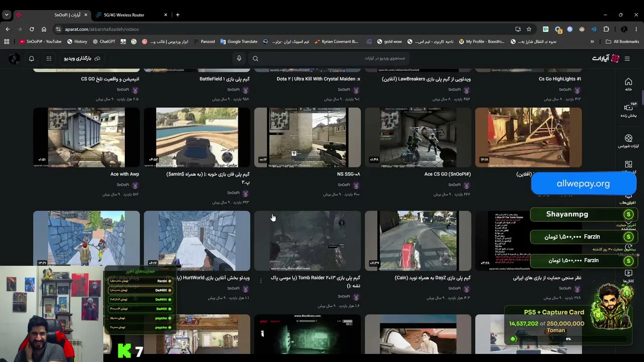Open live broadcasts (پخش زنده) in the sidebar

click(628, 110)
